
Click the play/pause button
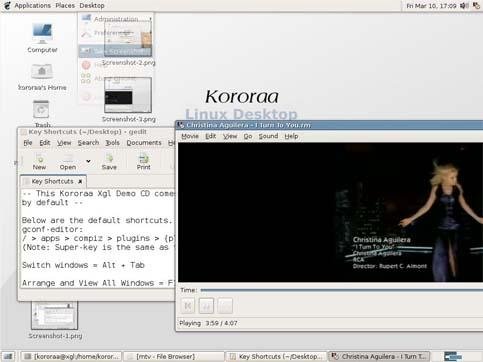pyautogui.click(x=206, y=306)
